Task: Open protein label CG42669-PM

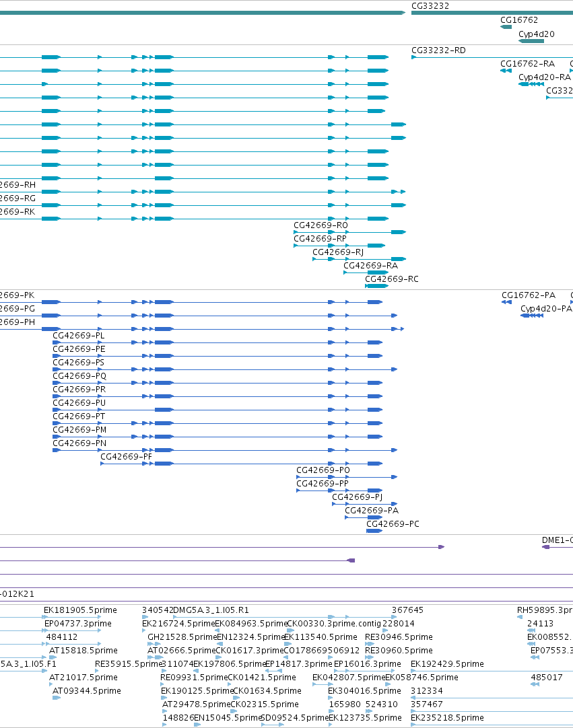Action: point(79,430)
